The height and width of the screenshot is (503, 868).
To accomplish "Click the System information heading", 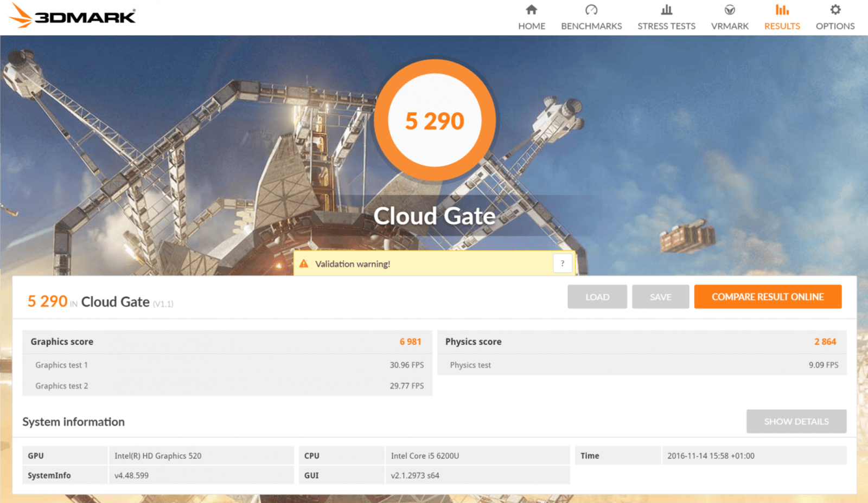I will pos(73,422).
